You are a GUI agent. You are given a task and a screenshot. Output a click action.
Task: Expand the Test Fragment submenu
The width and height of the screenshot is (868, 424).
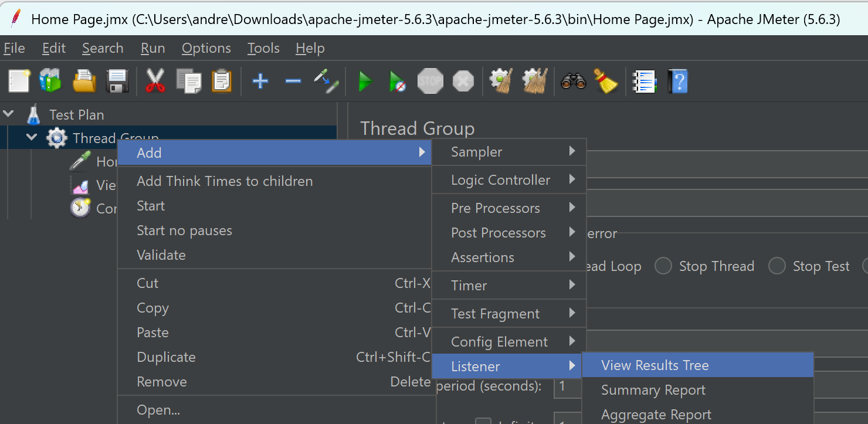[x=509, y=314]
